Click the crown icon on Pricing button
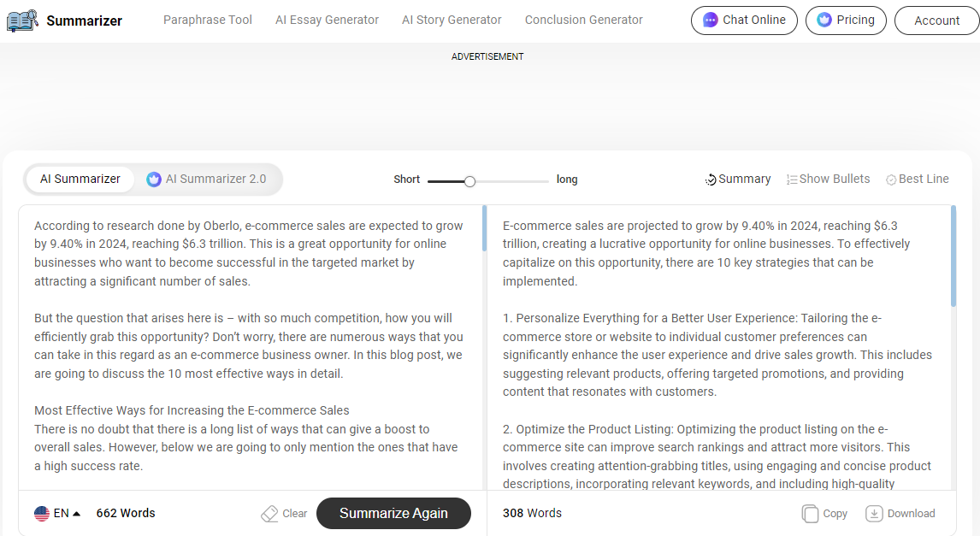980x536 pixels. 824,20
